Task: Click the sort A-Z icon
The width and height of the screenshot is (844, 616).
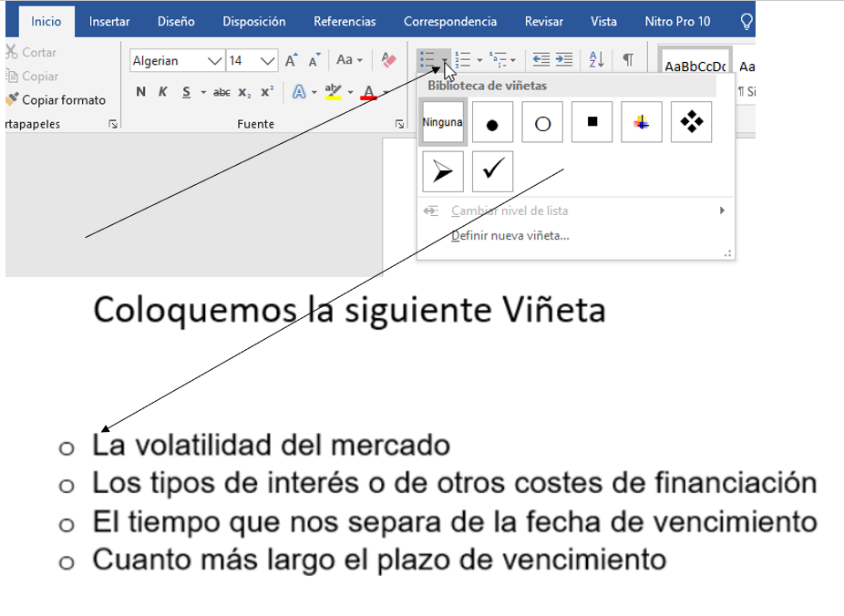Action: coord(596,59)
